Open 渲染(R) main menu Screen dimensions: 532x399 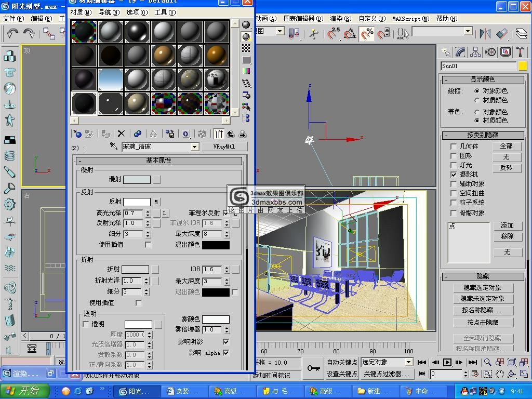click(341, 19)
